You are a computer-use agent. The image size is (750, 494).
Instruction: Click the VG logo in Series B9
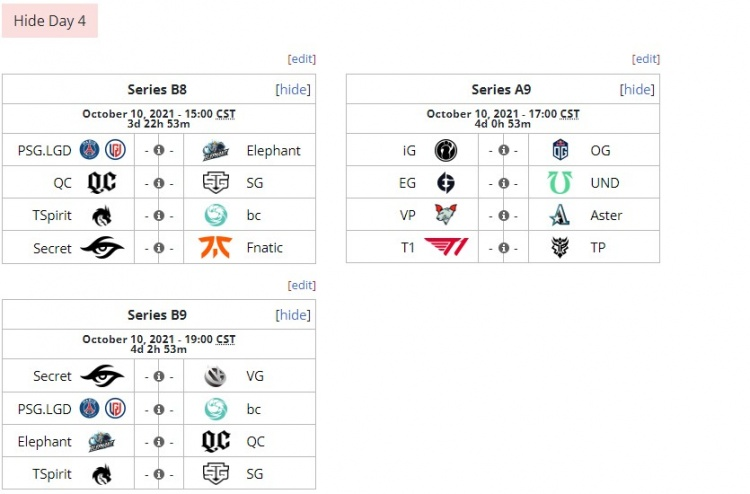click(215, 376)
